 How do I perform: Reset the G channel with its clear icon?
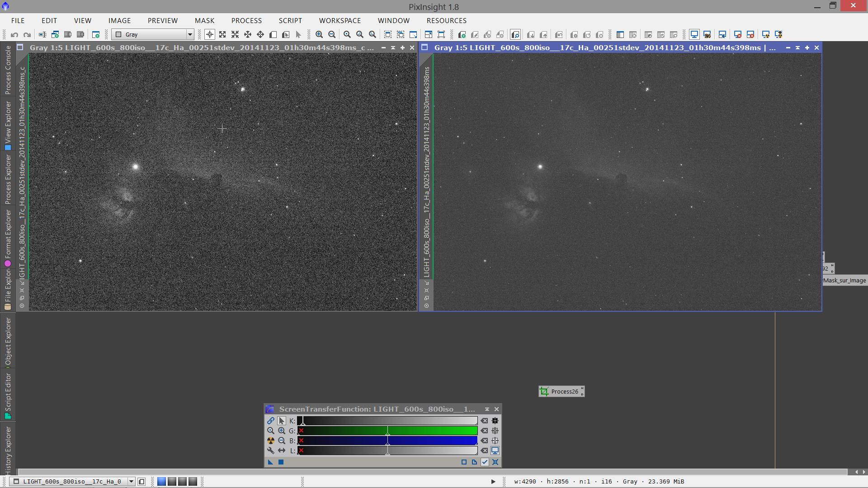(484, 431)
